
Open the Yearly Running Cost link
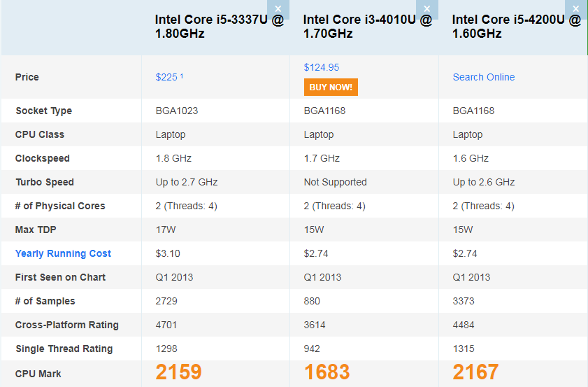click(63, 253)
